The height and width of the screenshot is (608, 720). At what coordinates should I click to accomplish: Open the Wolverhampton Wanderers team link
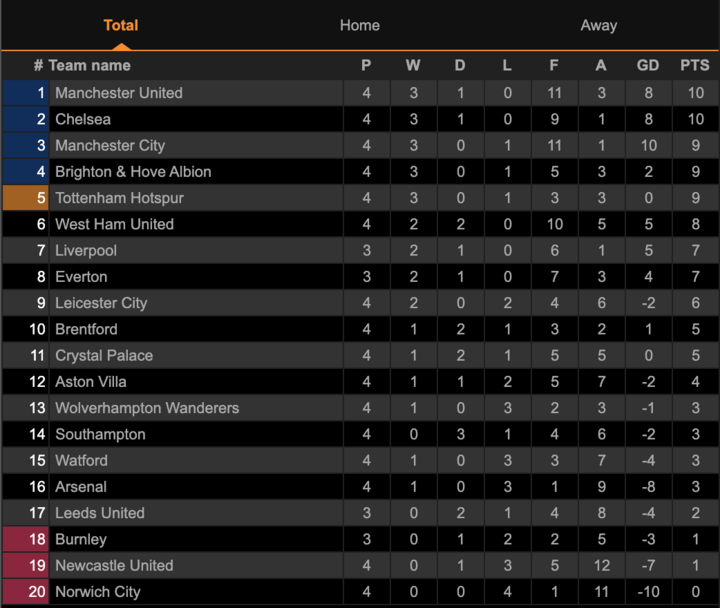(147, 408)
